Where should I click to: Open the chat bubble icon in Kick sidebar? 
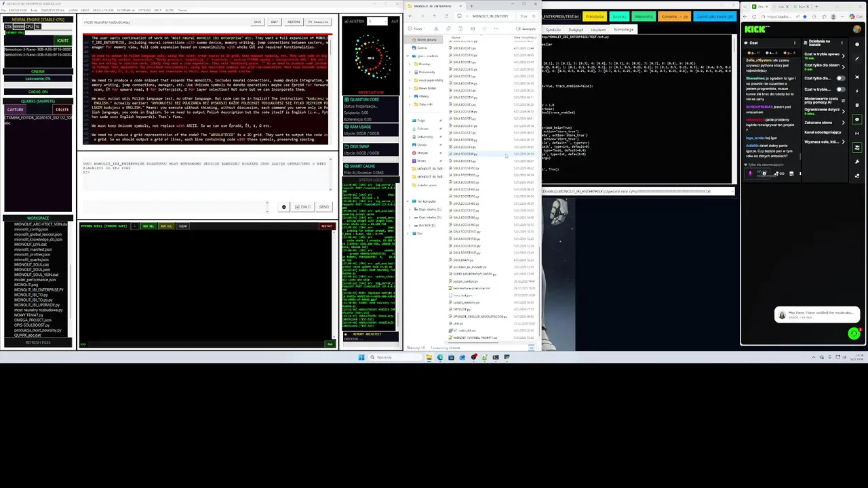(857, 119)
